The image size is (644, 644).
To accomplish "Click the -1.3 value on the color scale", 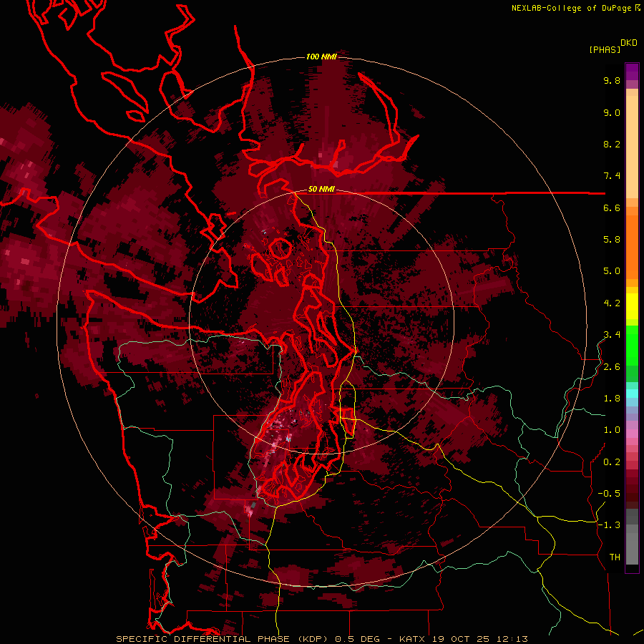I will pyautogui.click(x=609, y=526).
